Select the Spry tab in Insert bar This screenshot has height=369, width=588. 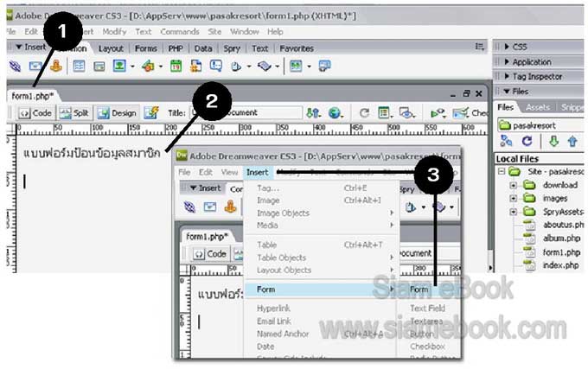pos(232,48)
